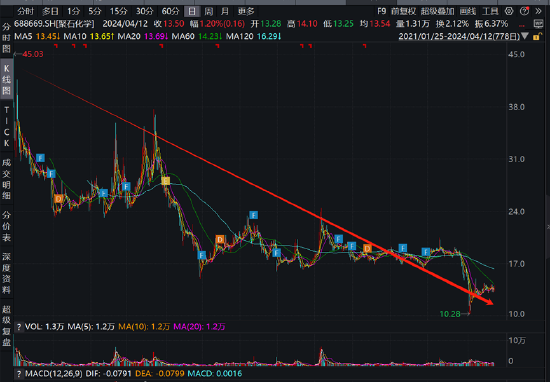Viewport: 550px width, 382px height.
Task: Open 分时图 in left sidebar
Action: point(7,38)
